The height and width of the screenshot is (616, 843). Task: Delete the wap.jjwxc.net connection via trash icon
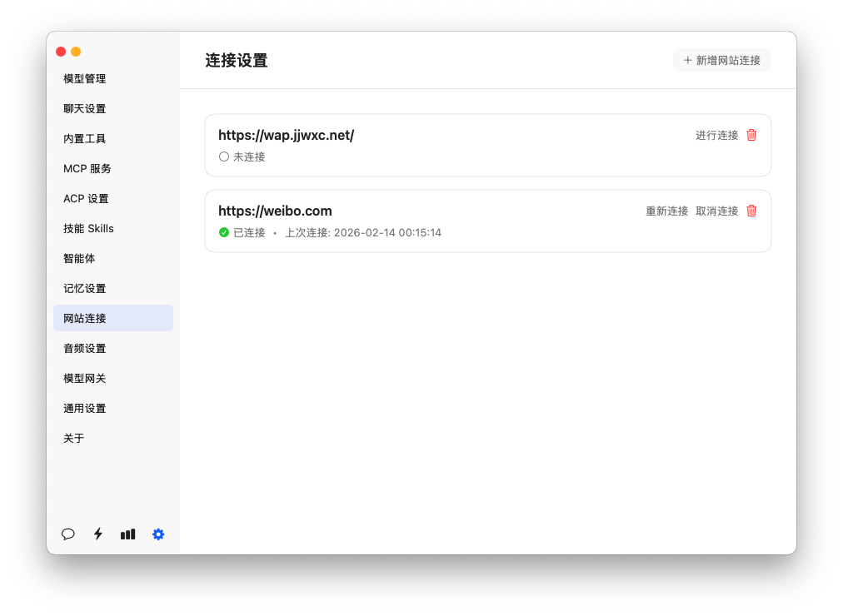(751, 135)
